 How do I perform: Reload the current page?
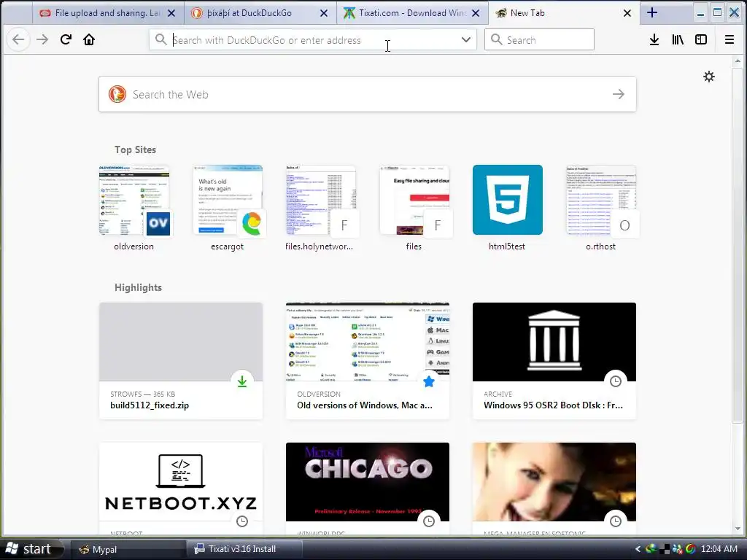[x=66, y=39]
